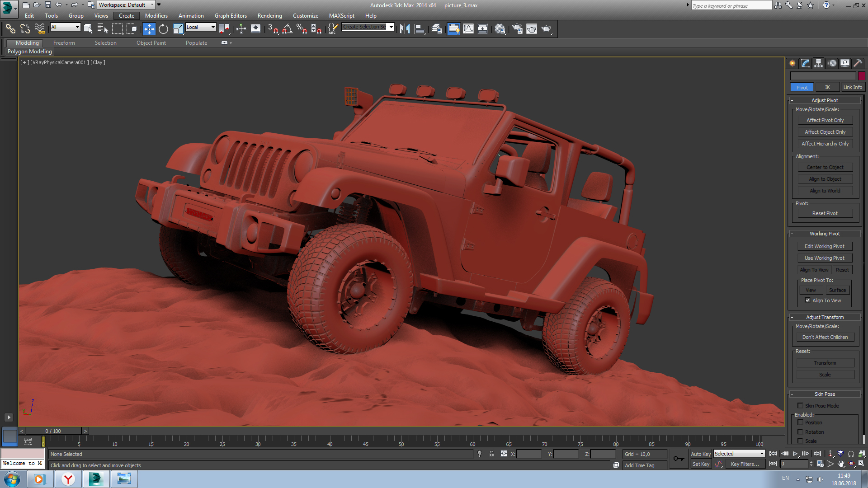Open the Schematic View icon
Viewport: 868px width, 488px height.
(483, 29)
